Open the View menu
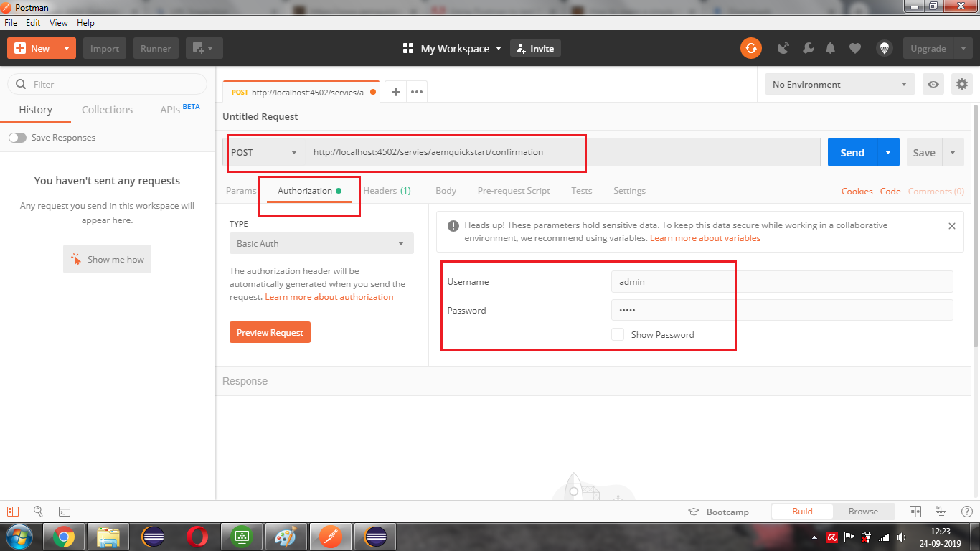The height and width of the screenshot is (551, 980). 59,23
